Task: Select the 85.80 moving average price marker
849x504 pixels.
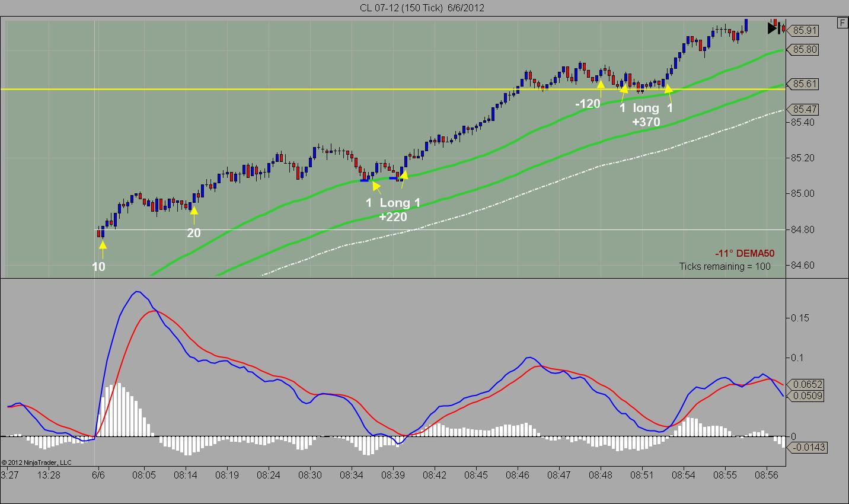Action: 803,50
